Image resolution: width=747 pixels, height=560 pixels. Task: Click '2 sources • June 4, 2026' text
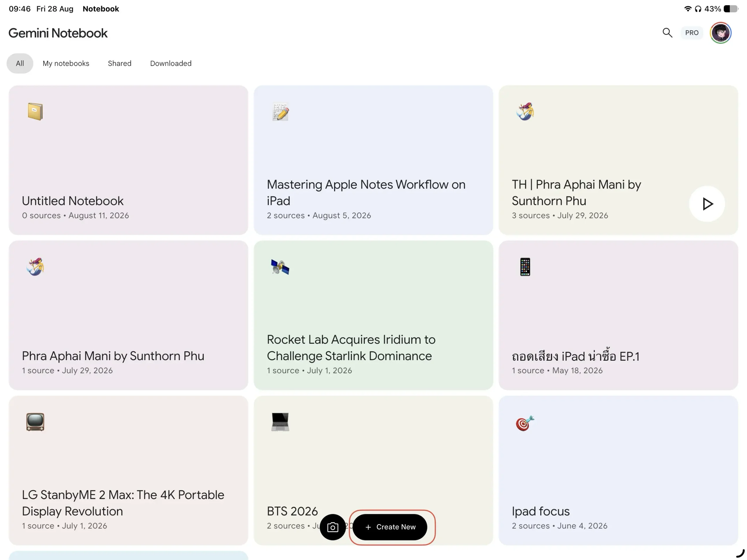coord(560,526)
